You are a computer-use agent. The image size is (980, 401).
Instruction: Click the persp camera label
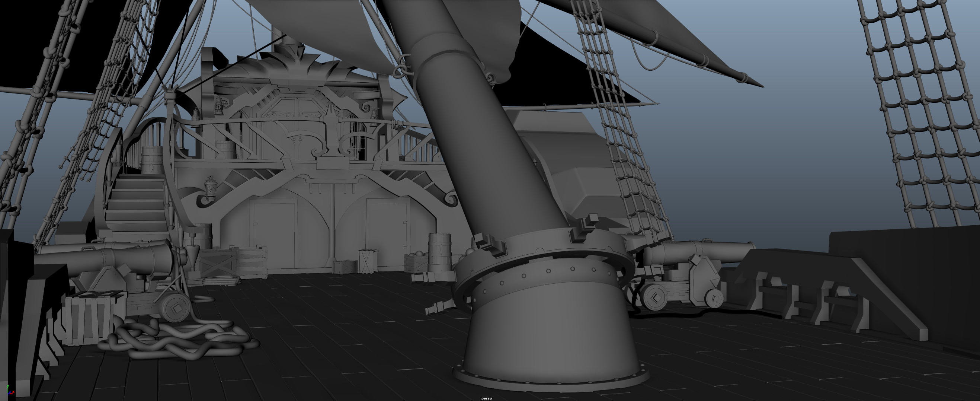click(486, 398)
